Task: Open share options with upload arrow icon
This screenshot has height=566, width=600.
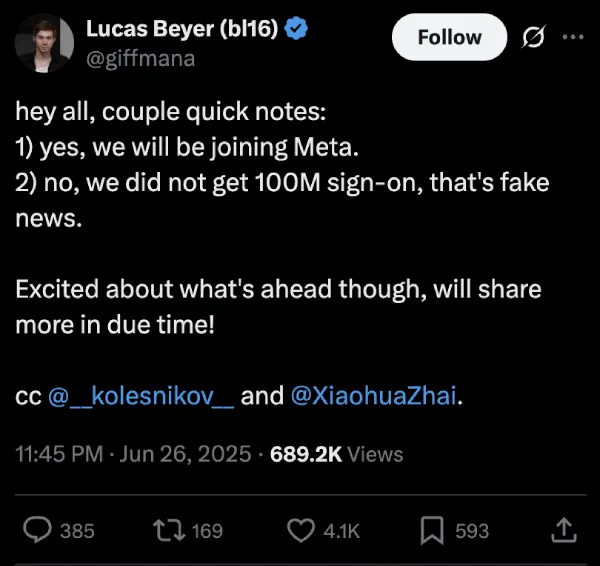Action: [x=564, y=530]
